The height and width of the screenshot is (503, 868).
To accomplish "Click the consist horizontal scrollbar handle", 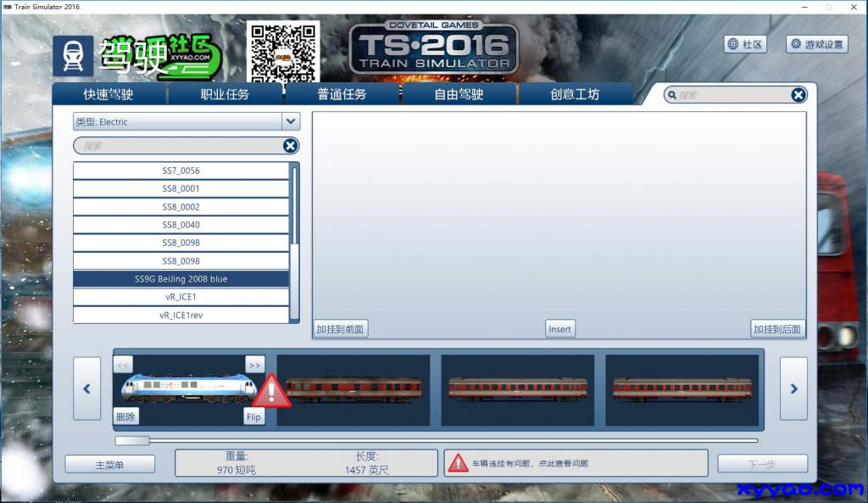I will point(132,440).
